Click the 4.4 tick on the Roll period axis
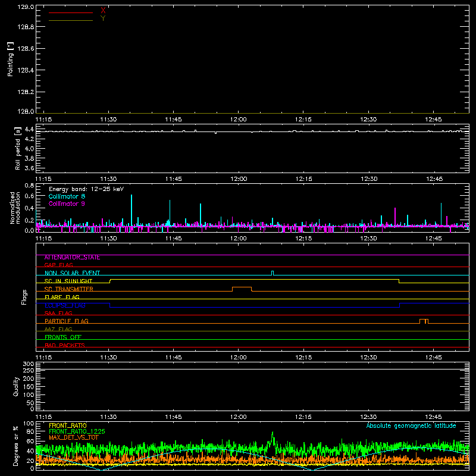This screenshot has height=476, width=476. click(29, 130)
